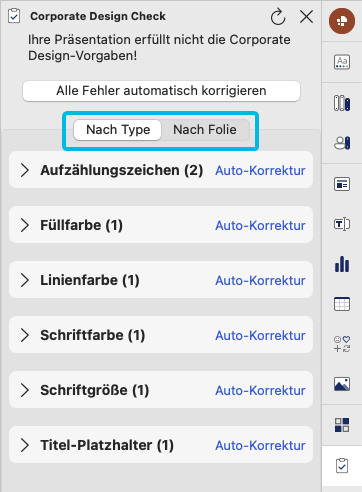
Task: Expand the Titel-Platzhalter (1) section
Action: coord(25,445)
